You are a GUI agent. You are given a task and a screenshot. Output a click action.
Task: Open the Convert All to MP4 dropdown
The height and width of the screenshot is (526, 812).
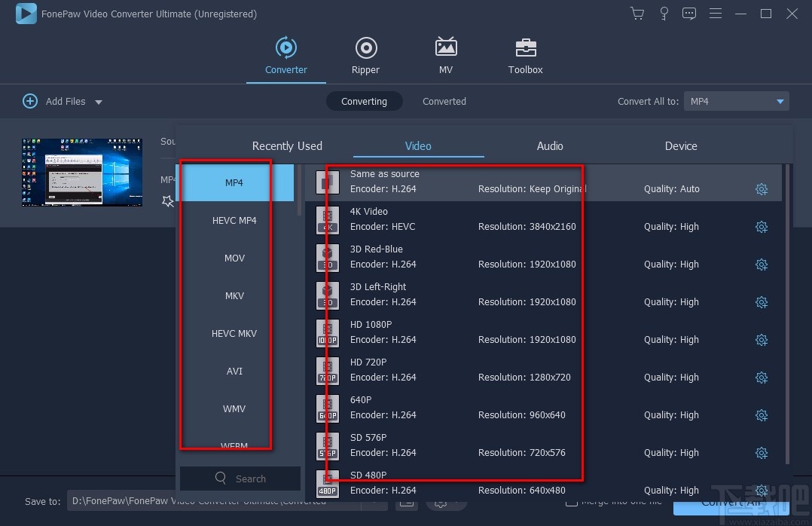[737, 101]
